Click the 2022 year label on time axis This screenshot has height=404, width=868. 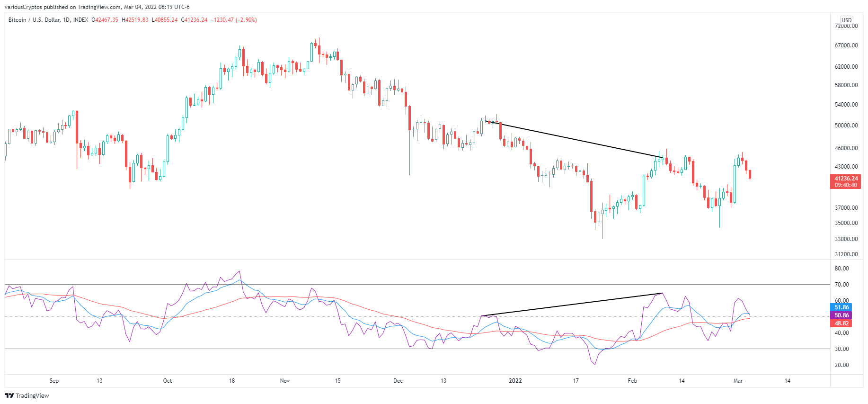[x=515, y=381]
